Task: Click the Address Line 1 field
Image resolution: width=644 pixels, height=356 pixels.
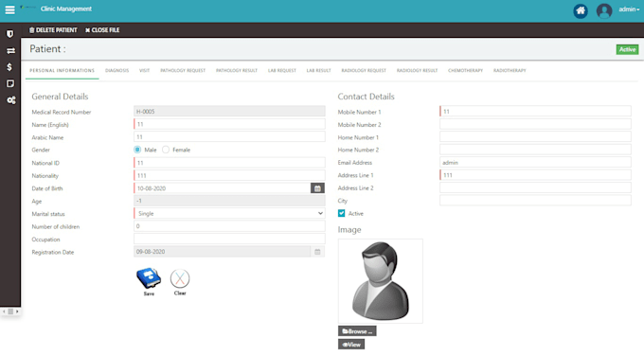Action: [x=536, y=175]
